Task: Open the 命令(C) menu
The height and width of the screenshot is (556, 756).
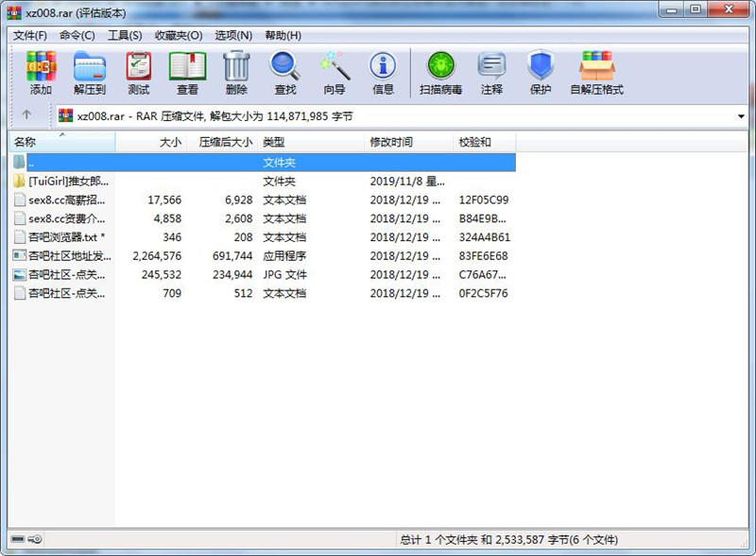Action: point(77,35)
